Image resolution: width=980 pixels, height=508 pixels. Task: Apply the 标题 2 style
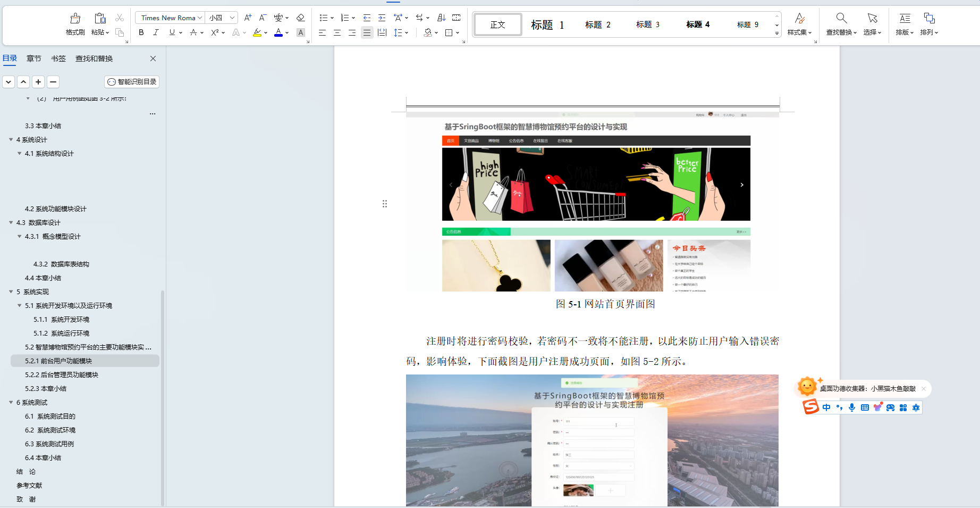tap(598, 24)
